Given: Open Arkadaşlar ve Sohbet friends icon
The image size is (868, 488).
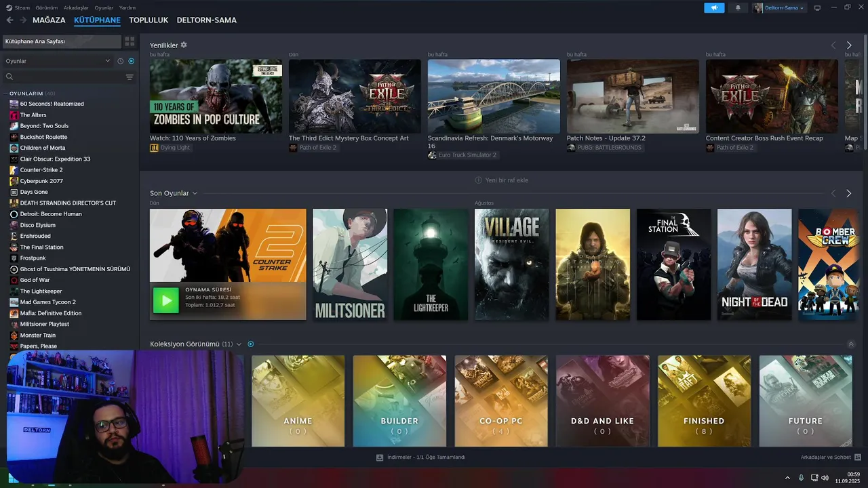Looking at the screenshot, I should click(x=858, y=457).
